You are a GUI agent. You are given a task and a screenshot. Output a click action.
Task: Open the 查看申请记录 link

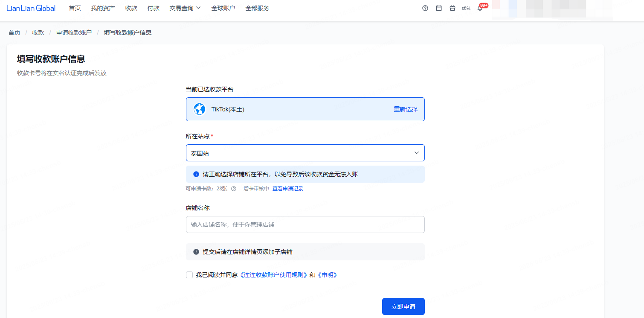click(x=288, y=189)
